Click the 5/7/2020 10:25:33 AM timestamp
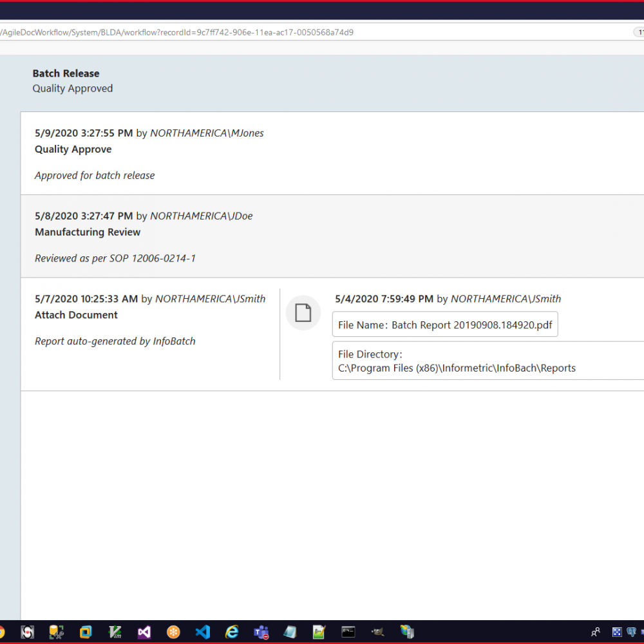 tap(86, 299)
